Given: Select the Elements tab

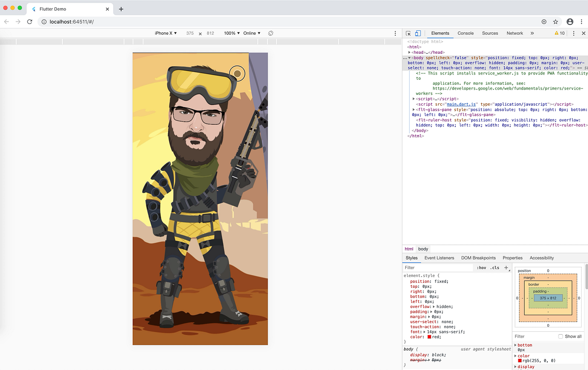Looking at the screenshot, I should 440,33.
